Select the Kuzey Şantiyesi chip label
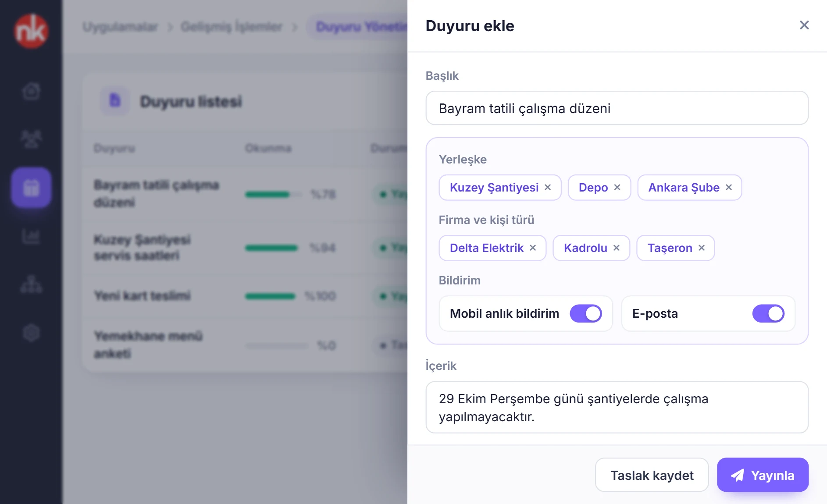The image size is (827, 504). click(494, 188)
